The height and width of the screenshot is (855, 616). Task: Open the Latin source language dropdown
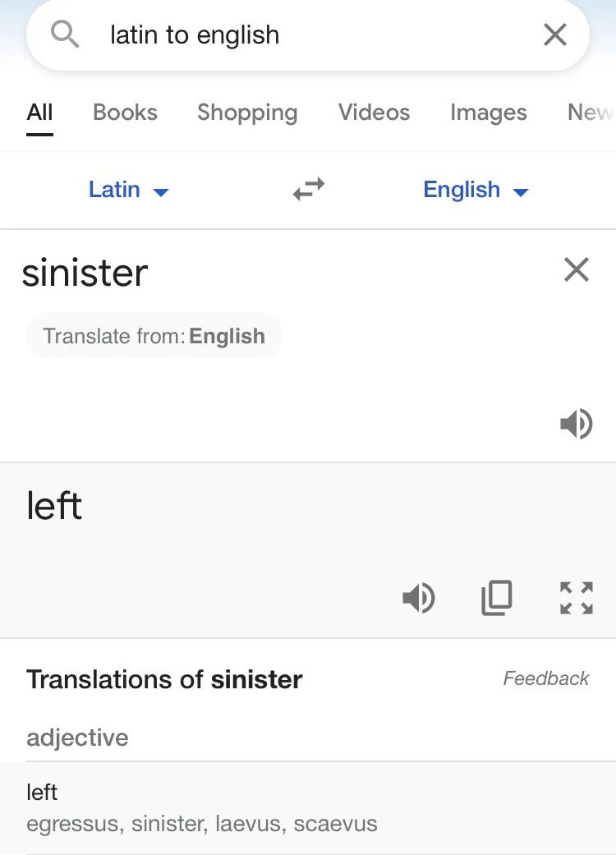[129, 190]
